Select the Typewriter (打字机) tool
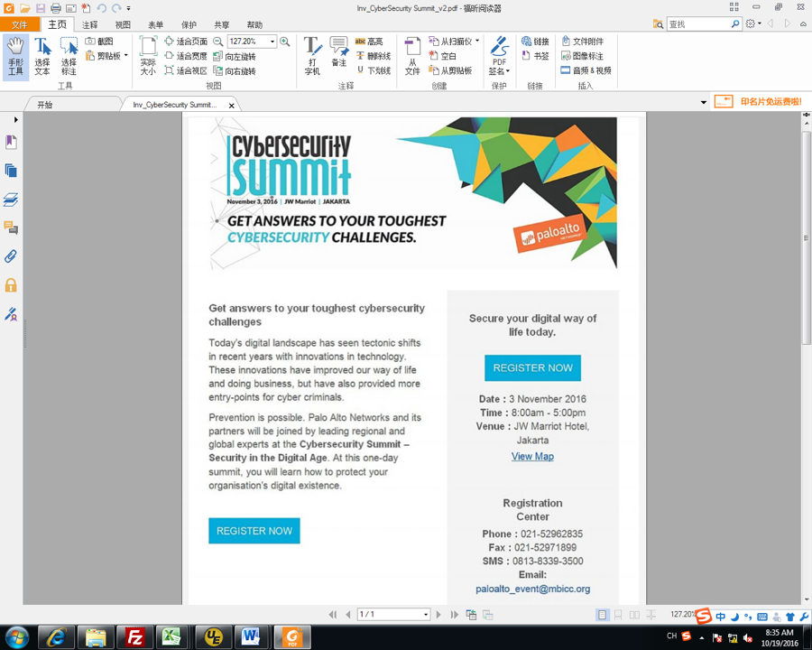The height and width of the screenshot is (650, 812). click(x=312, y=57)
